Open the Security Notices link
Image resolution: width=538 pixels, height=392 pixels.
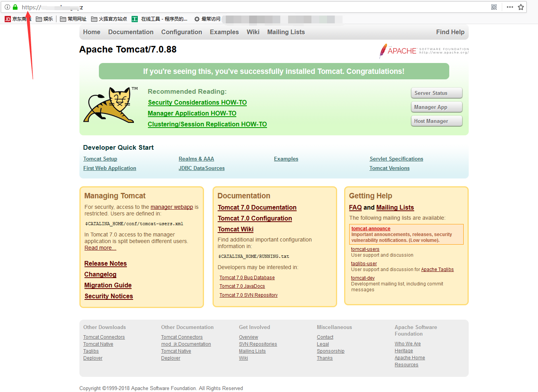(109, 296)
